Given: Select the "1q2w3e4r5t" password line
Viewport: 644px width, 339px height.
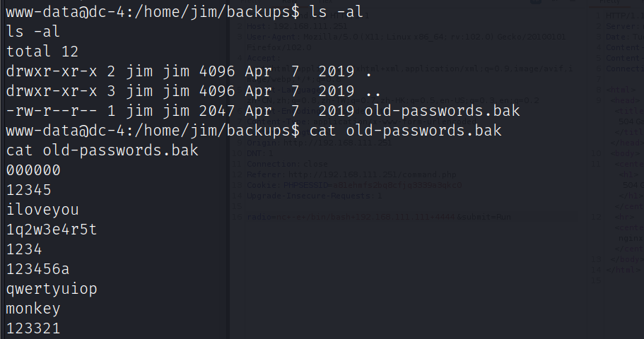Looking at the screenshot, I should (52, 230).
